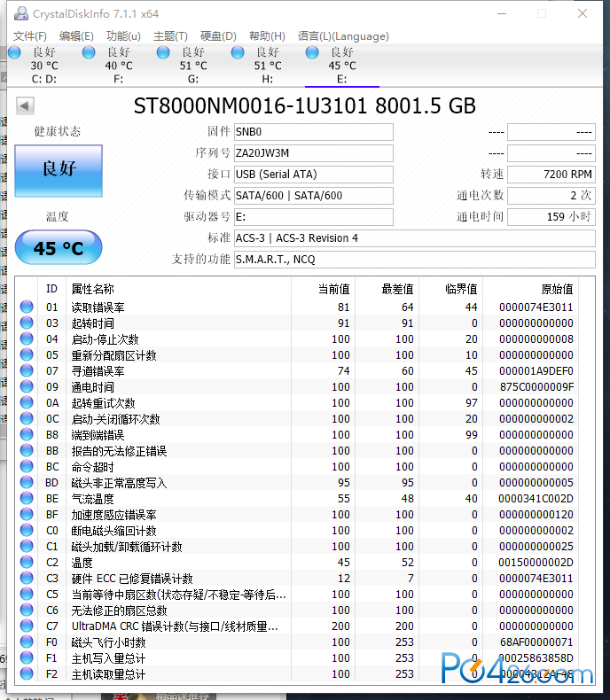Click the 转速 field showing 7200 RPM
Screen dimensions: 610x700
pyautogui.click(x=551, y=174)
